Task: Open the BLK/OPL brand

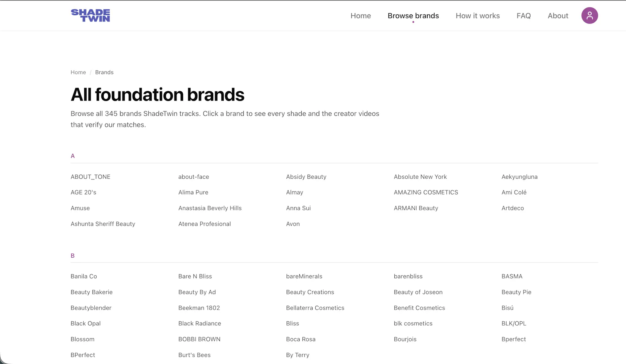Action: (514, 323)
